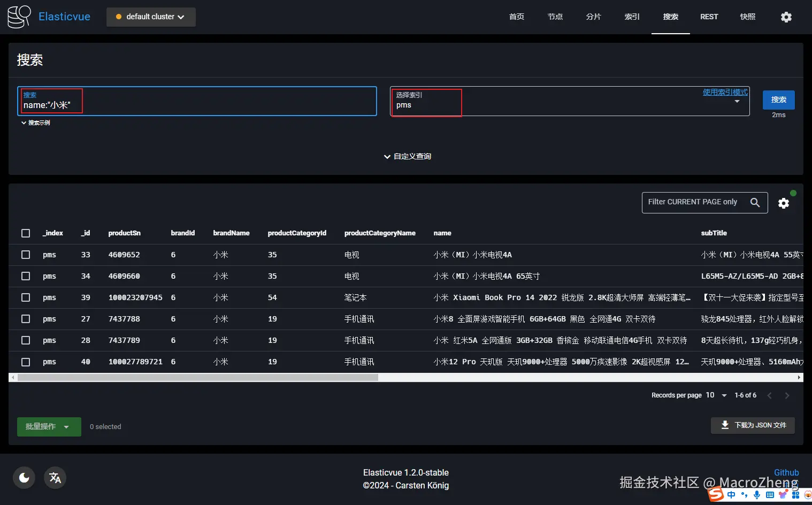
Task: Open the 批量操作 bulk actions dropdown
Action: coord(49,427)
